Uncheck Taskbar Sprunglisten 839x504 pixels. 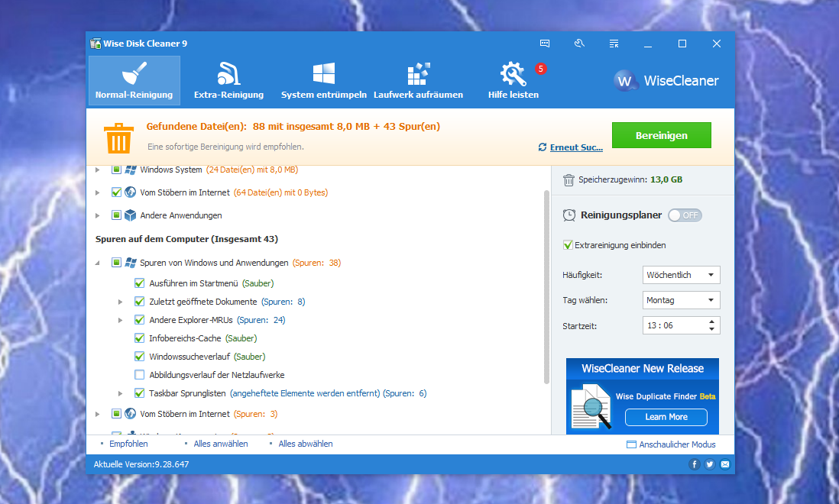(140, 393)
